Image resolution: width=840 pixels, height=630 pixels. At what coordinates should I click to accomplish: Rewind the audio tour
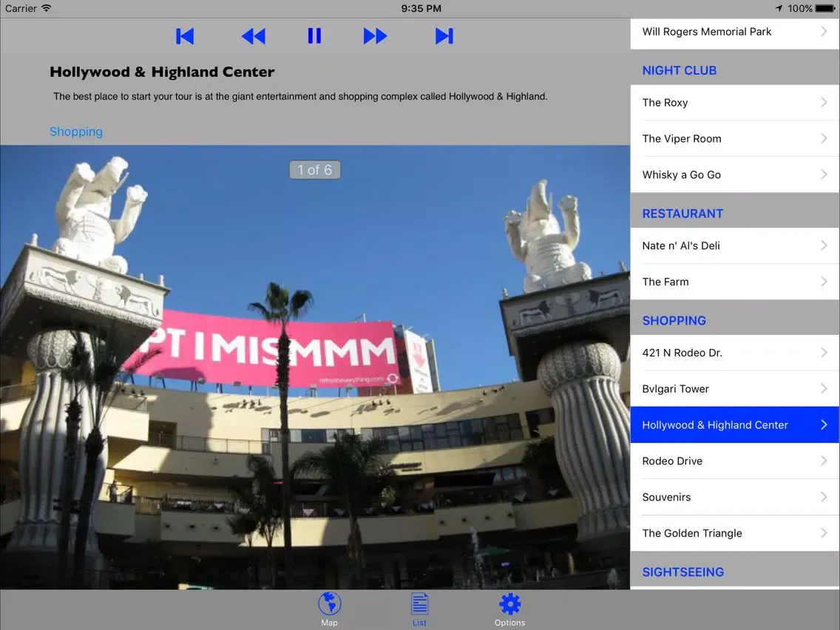tap(254, 36)
